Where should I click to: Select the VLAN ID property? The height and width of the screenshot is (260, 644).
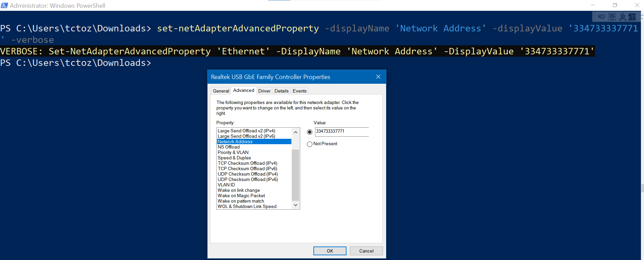point(254,185)
